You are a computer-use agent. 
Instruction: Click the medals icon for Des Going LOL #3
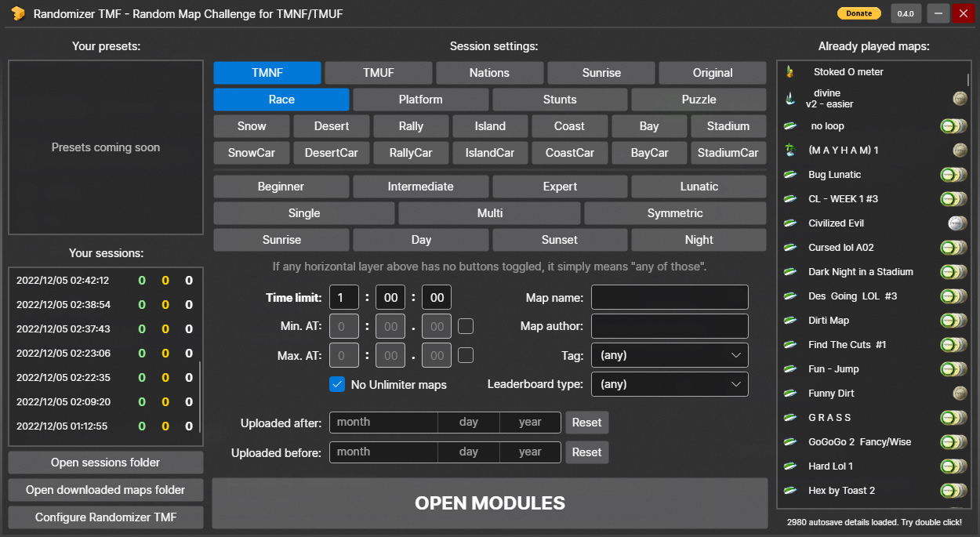tap(953, 296)
